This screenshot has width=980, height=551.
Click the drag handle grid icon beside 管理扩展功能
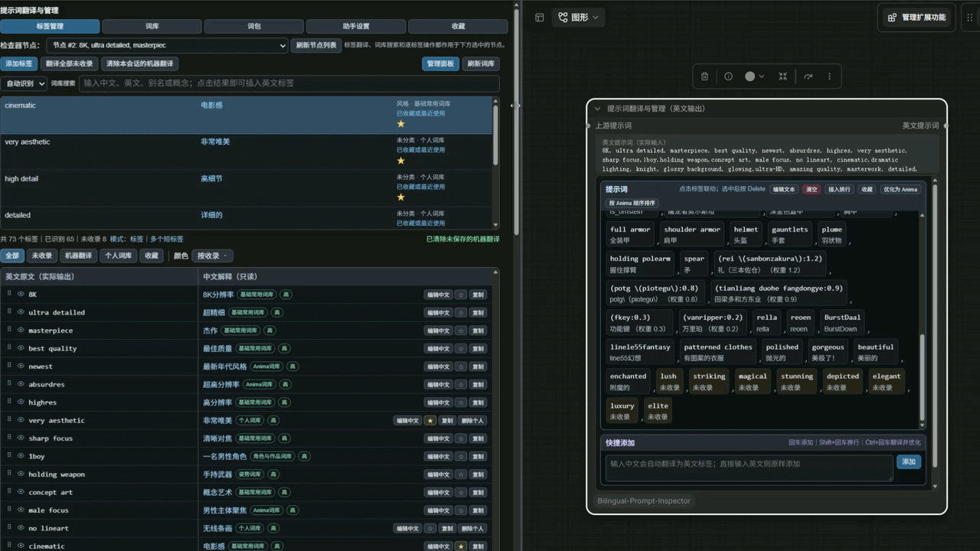970,17
